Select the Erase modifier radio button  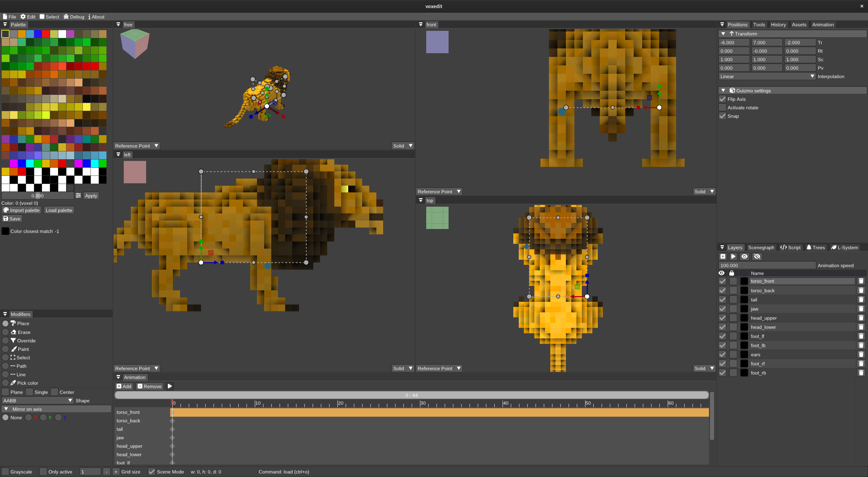pos(5,332)
